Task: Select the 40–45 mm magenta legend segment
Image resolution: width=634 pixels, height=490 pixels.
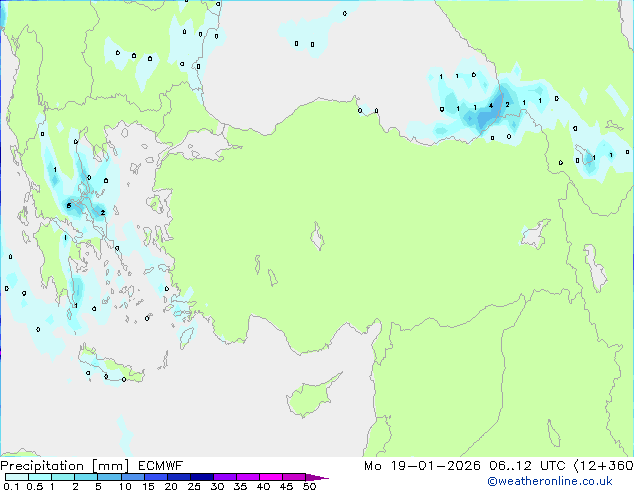Action: (271, 477)
